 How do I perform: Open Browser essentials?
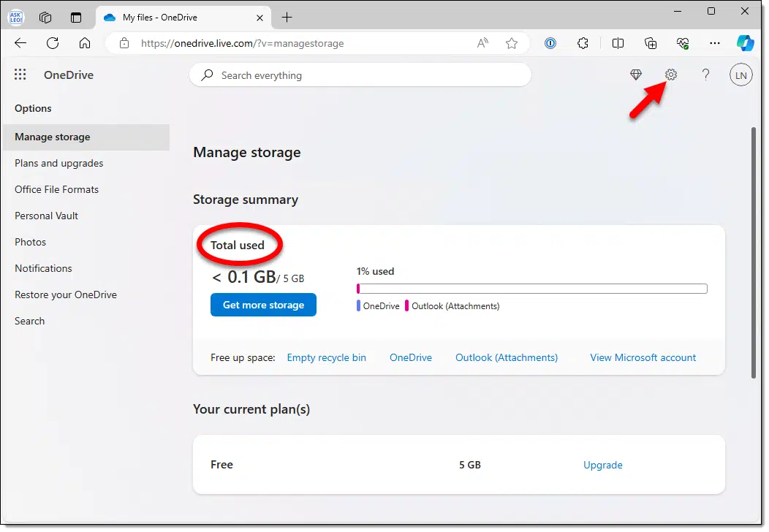point(683,43)
